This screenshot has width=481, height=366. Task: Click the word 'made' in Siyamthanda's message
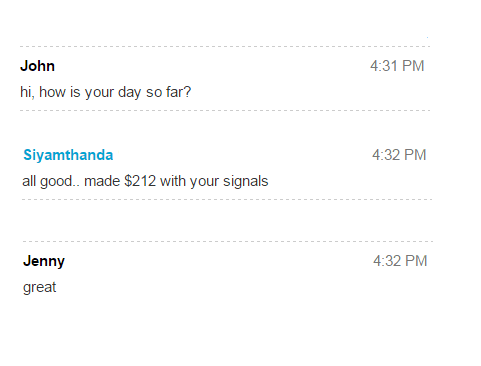point(102,181)
